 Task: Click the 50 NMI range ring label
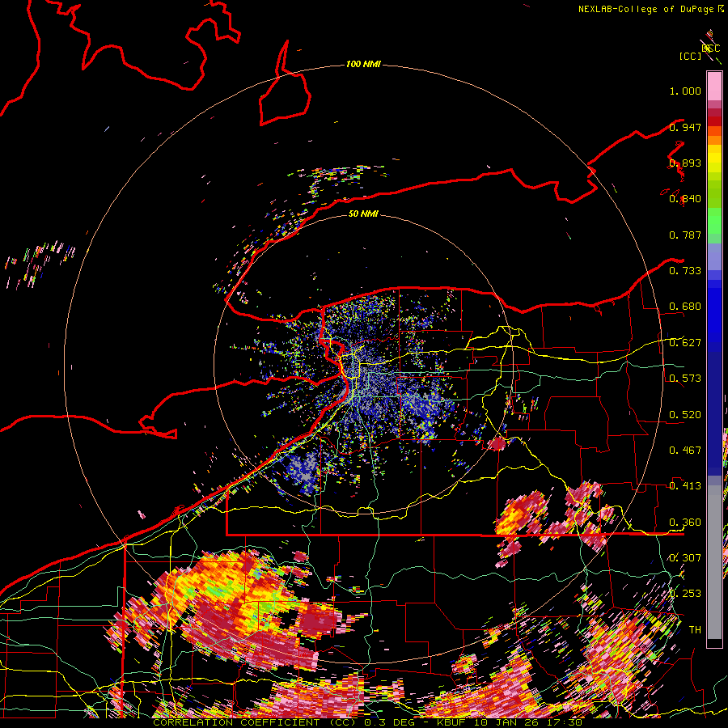[x=363, y=214]
